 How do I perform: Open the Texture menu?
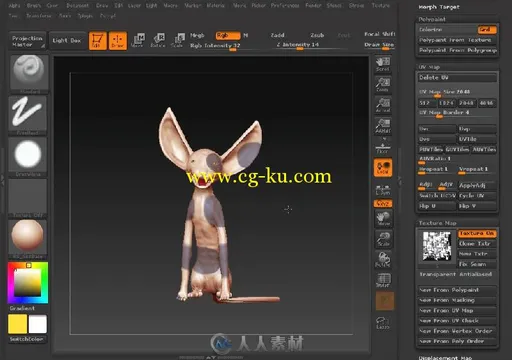coord(380,6)
